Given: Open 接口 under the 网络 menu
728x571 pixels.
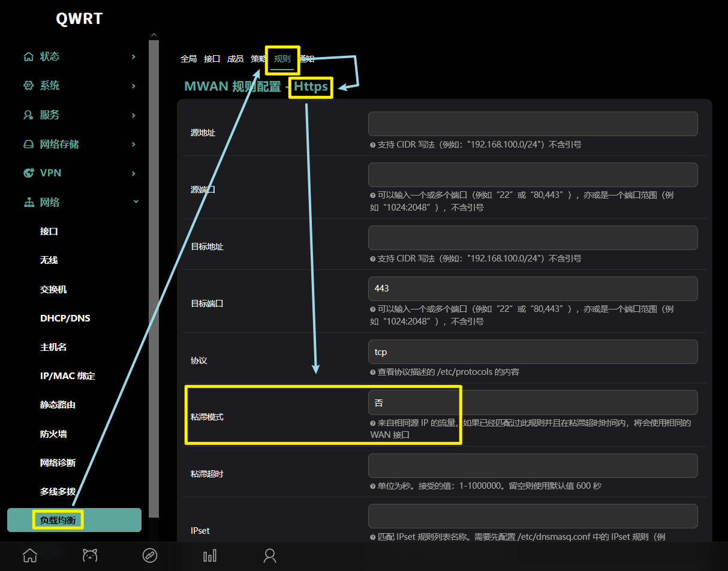Looking at the screenshot, I should [x=49, y=232].
